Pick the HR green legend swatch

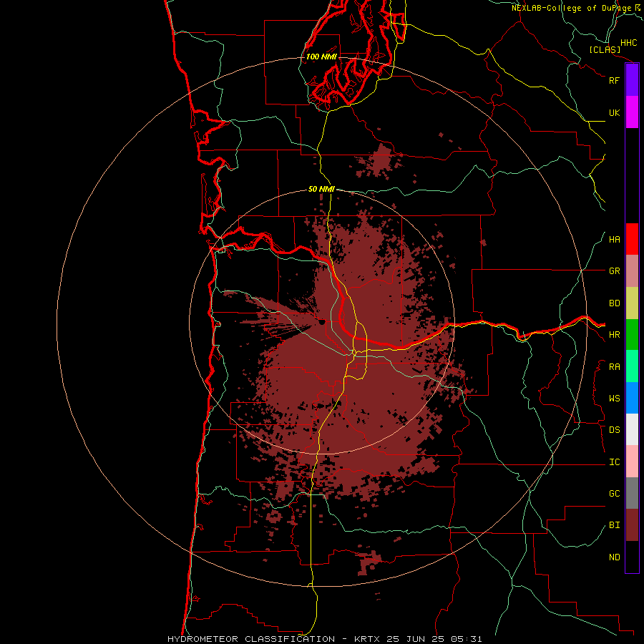click(632, 335)
